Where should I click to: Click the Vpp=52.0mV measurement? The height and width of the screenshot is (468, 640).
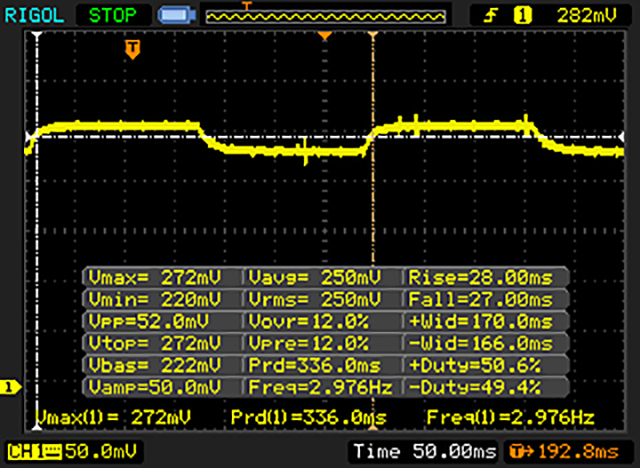[149, 322]
